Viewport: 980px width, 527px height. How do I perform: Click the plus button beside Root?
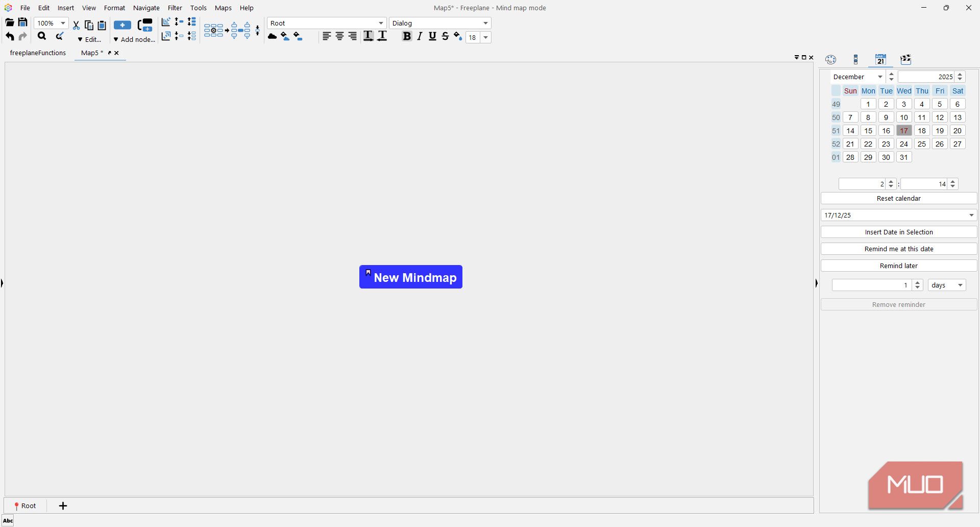(63, 506)
